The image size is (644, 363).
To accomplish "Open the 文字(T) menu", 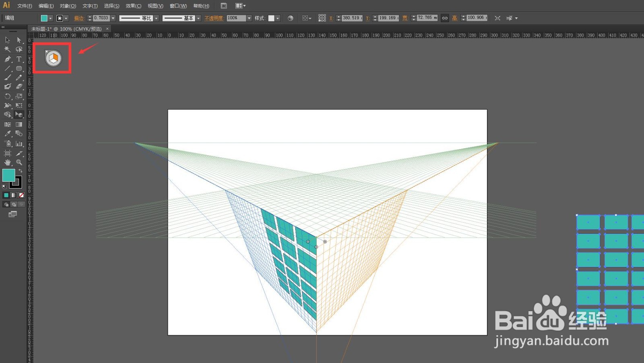I will point(90,6).
